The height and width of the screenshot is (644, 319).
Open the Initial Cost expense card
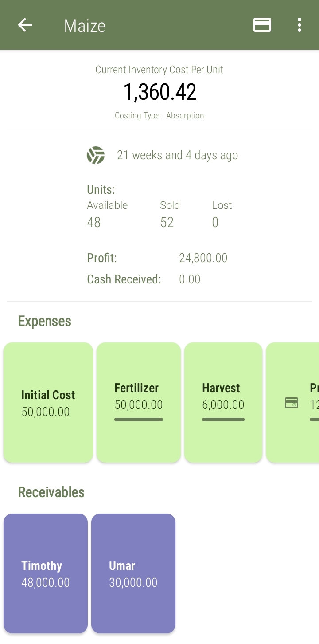pos(48,403)
